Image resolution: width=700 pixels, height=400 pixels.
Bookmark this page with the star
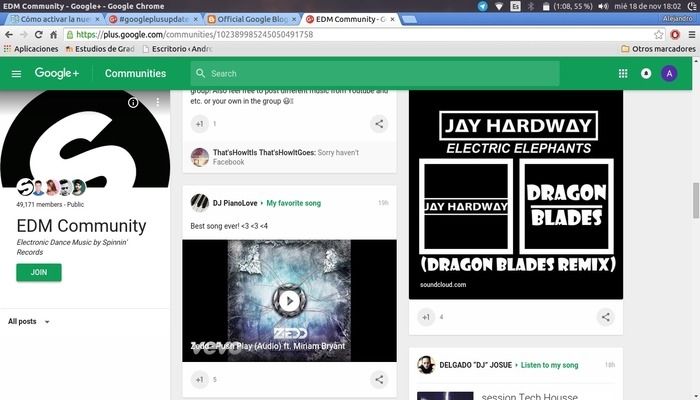658,34
